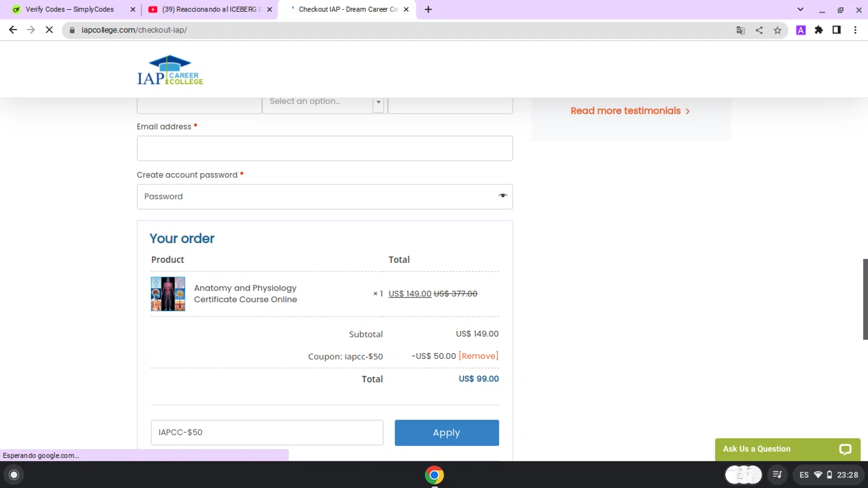Open the purple A extension icon
868x488 pixels.
[801, 30]
